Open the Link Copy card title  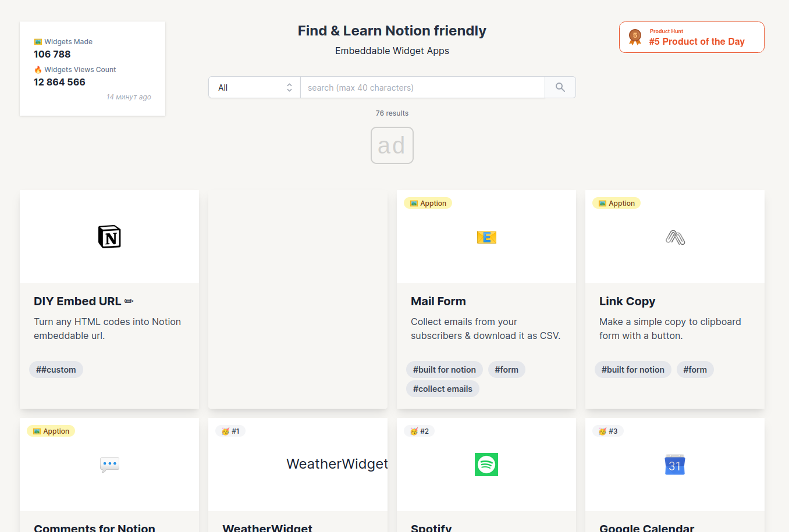pos(627,301)
